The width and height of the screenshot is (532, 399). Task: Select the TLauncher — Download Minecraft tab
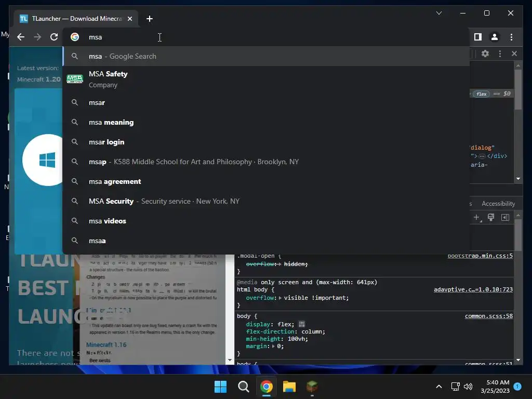tap(76, 19)
